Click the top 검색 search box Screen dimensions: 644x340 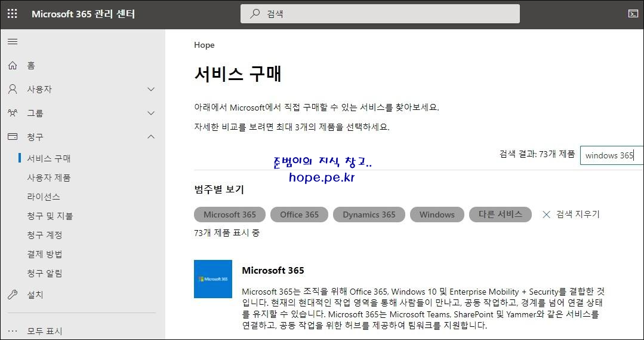tap(380, 14)
